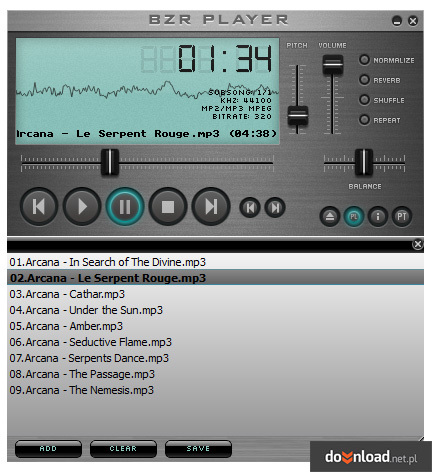The image size is (432, 472).
Task: Click the song seek slider handle
Action: [x=110, y=162]
